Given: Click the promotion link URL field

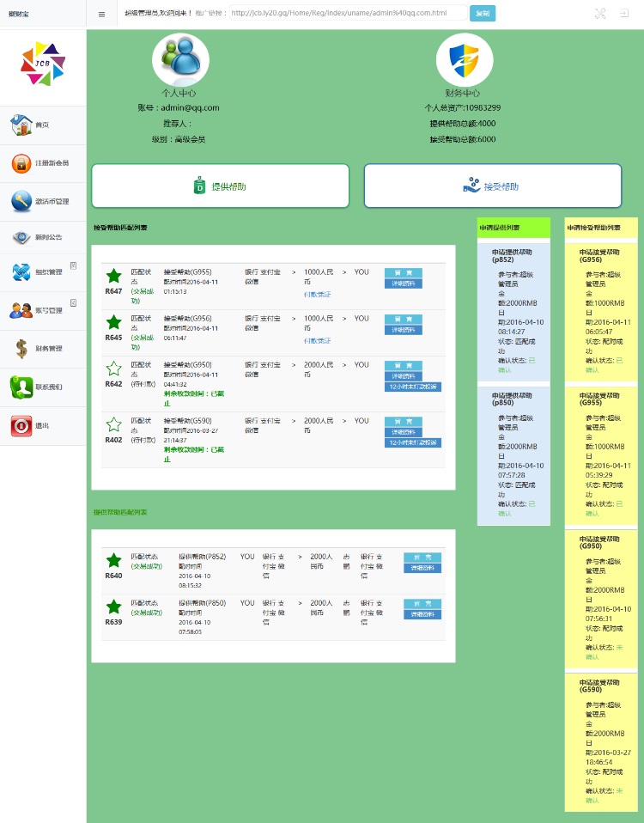Looking at the screenshot, I should [x=348, y=13].
